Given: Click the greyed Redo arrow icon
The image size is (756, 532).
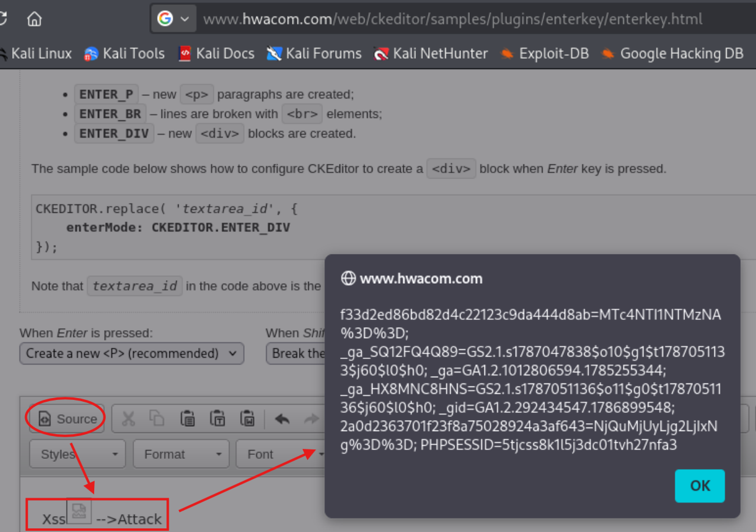Looking at the screenshot, I should 311,419.
